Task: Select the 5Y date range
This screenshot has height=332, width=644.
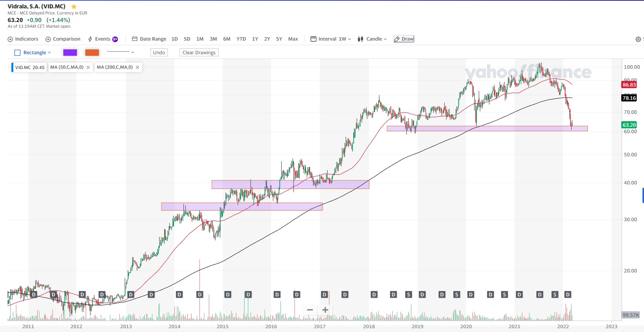Action: click(x=279, y=39)
